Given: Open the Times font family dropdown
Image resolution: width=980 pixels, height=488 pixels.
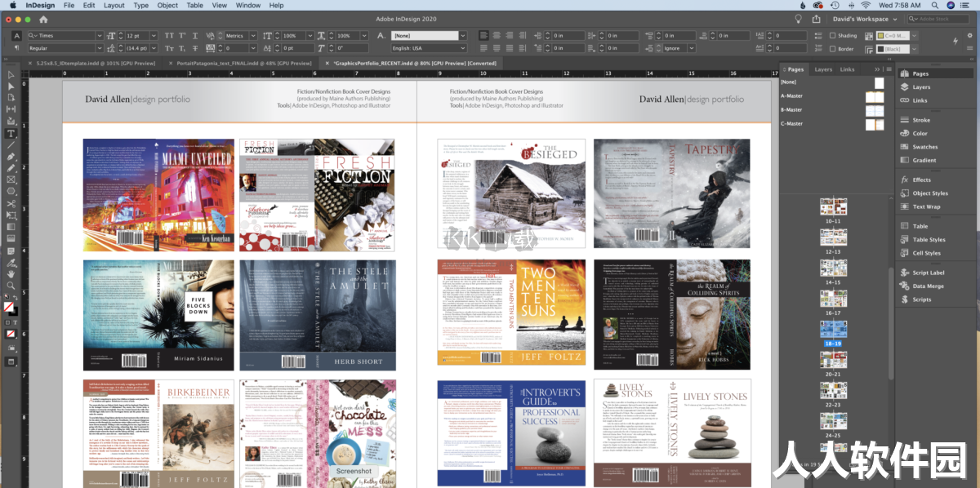Looking at the screenshot, I should pos(100,36).
